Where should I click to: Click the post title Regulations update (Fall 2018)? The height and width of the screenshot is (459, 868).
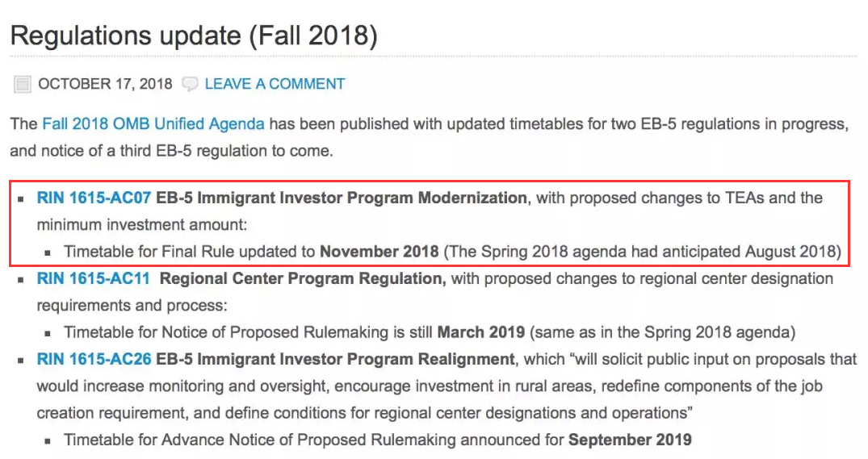(x=194, y=36)
